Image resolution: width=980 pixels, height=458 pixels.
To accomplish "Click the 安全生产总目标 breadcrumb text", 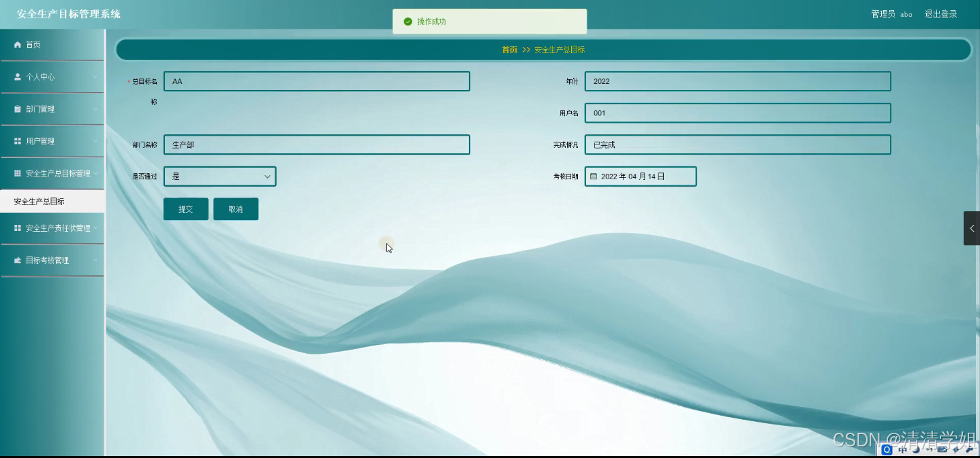I will click(x=560, y=50).
